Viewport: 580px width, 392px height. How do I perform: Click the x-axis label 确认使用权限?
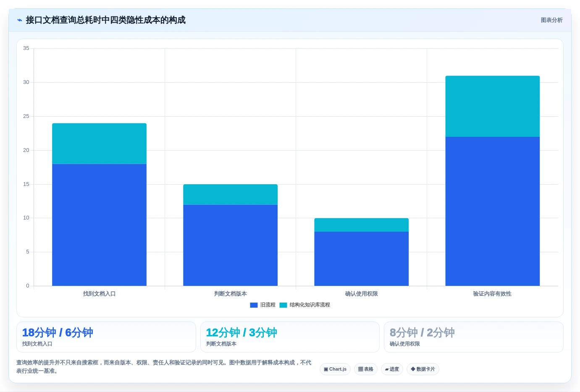tap(361, 294)
